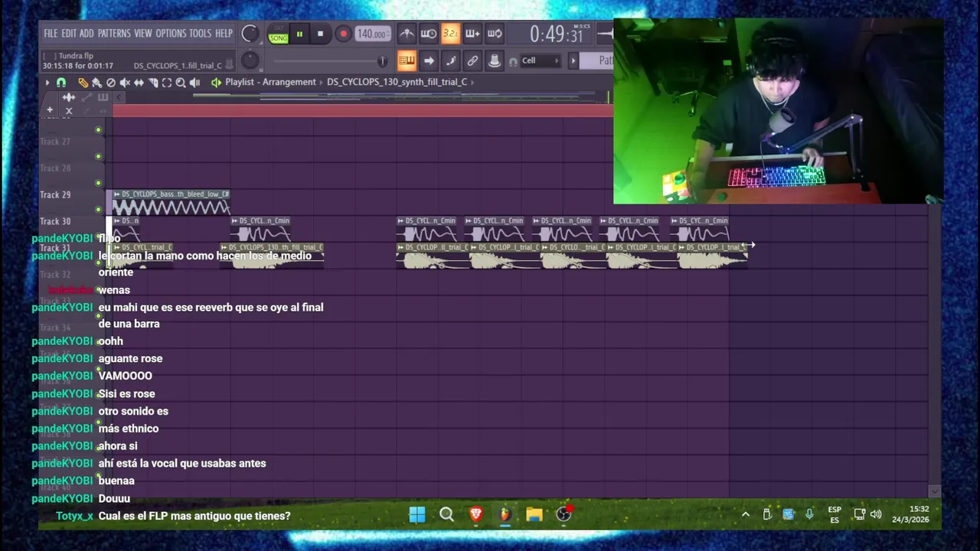Open the OPTIONS menu

click(x=171, y=34)
